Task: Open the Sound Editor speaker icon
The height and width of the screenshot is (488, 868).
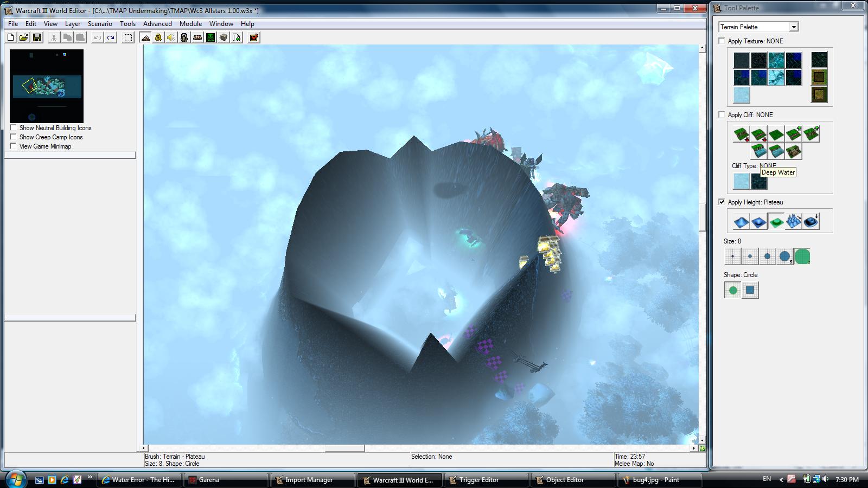Action: click(171, 37)
